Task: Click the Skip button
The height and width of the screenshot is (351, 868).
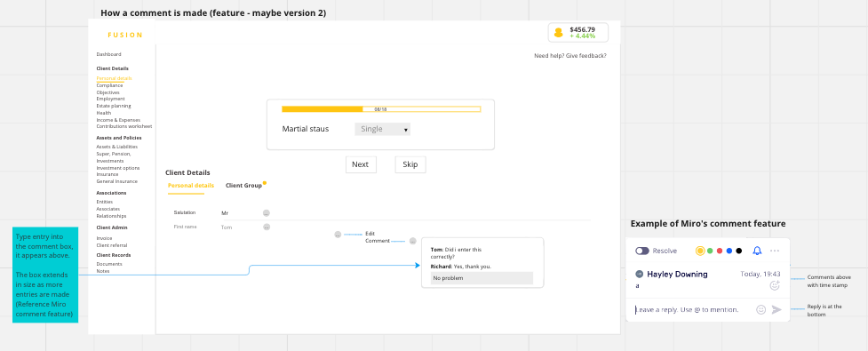Action: coord(410,164)
